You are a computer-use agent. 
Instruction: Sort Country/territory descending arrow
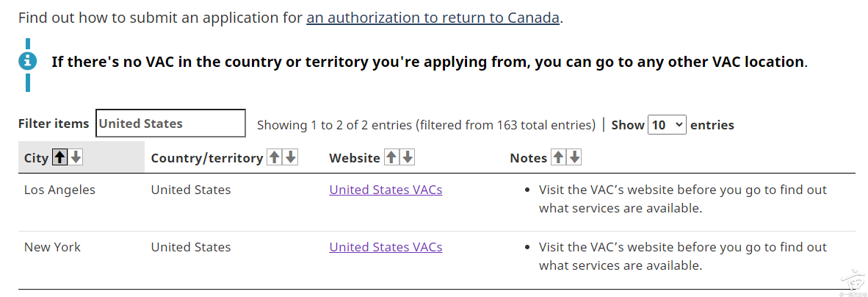pyautogui.click(x=291, y=157)
